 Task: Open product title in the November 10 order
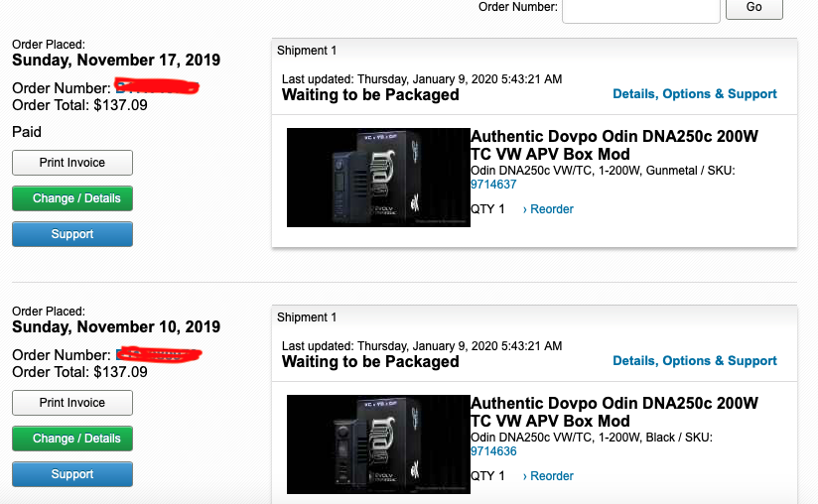613,412
